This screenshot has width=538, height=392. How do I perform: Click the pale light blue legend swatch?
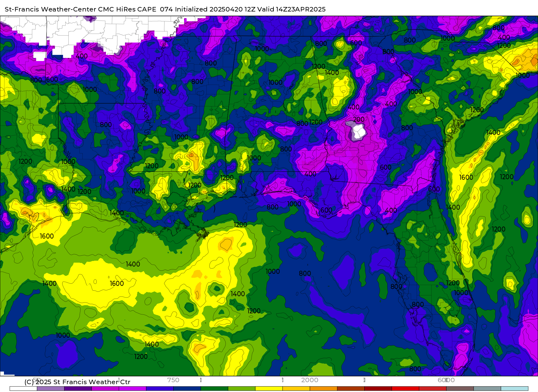(514, 389)
